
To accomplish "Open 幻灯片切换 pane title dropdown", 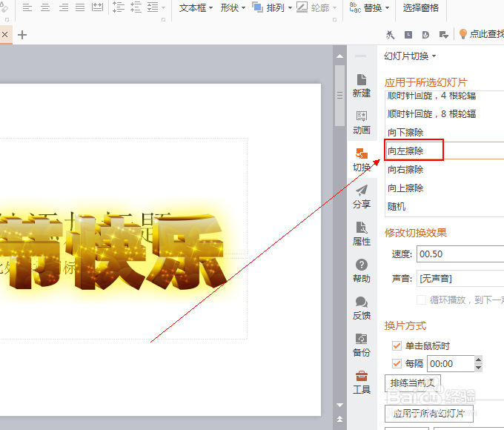I will click(x=410, y=56).
